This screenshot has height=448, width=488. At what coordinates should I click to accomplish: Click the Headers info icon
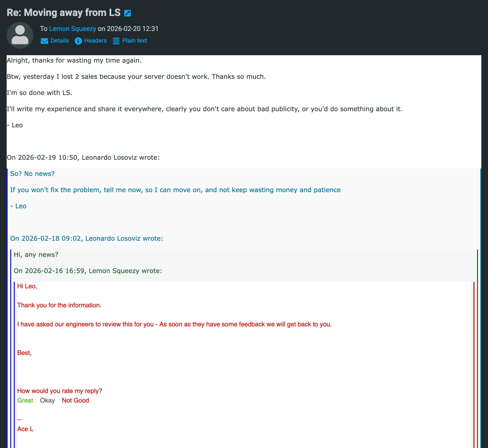point(78,41)
